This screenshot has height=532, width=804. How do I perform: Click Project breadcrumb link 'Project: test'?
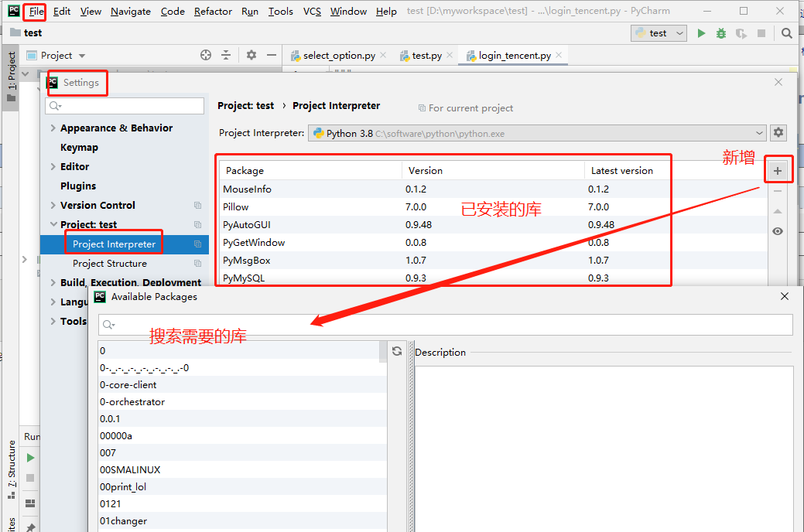pyautogui.click(x=245, y=106)
